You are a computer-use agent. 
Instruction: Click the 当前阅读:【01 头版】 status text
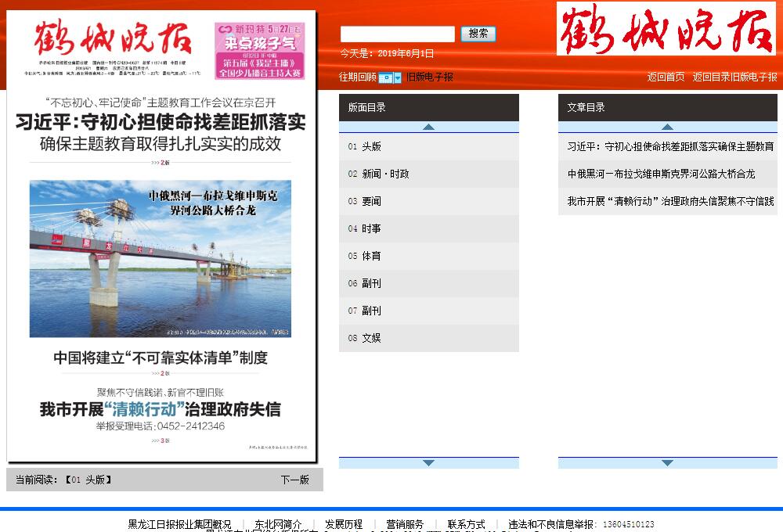(63, 480)
